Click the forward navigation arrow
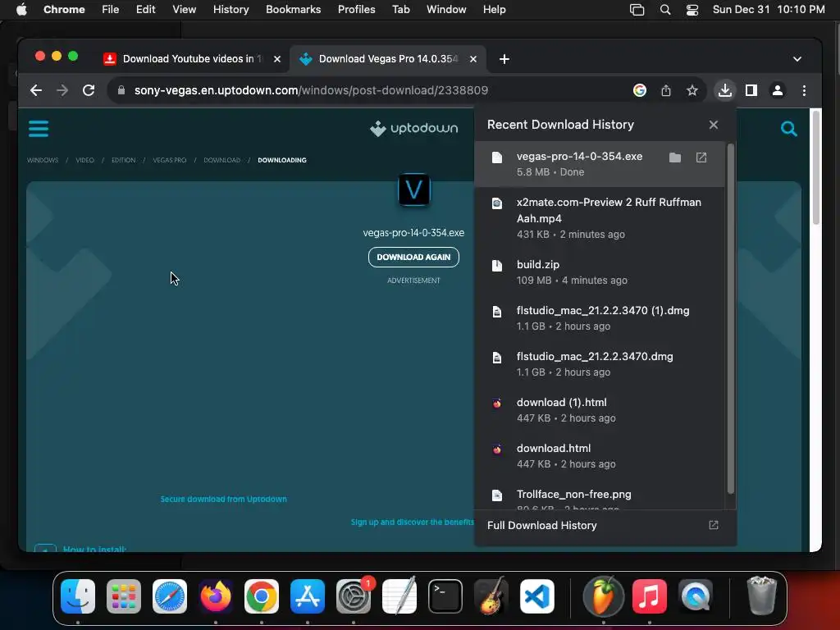 coord(62,90)
